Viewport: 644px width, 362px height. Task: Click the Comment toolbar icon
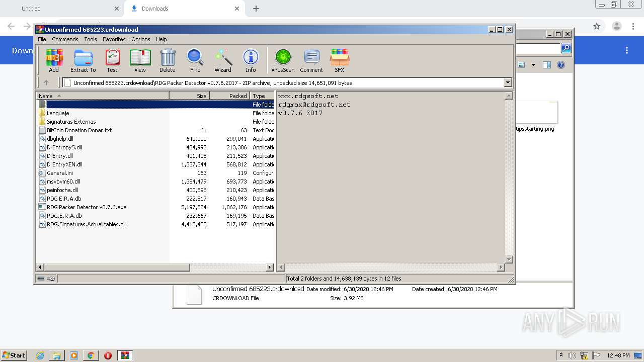311,60
